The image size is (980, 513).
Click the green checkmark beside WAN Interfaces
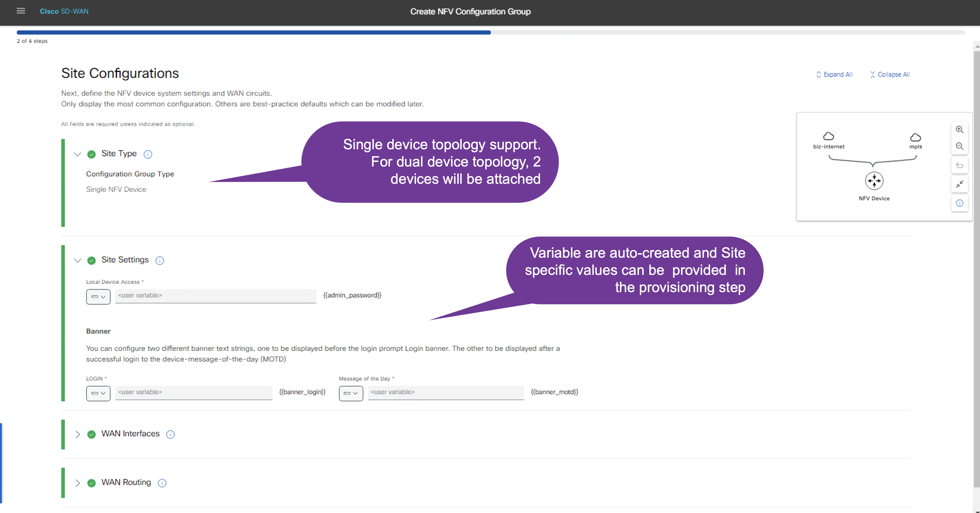click(91, 434)
